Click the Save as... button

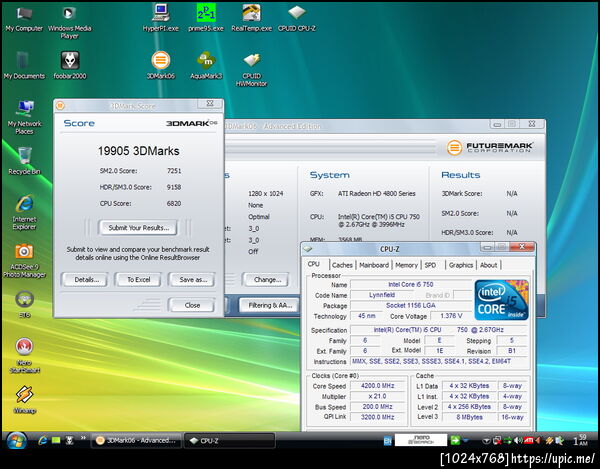coord(193,280)
